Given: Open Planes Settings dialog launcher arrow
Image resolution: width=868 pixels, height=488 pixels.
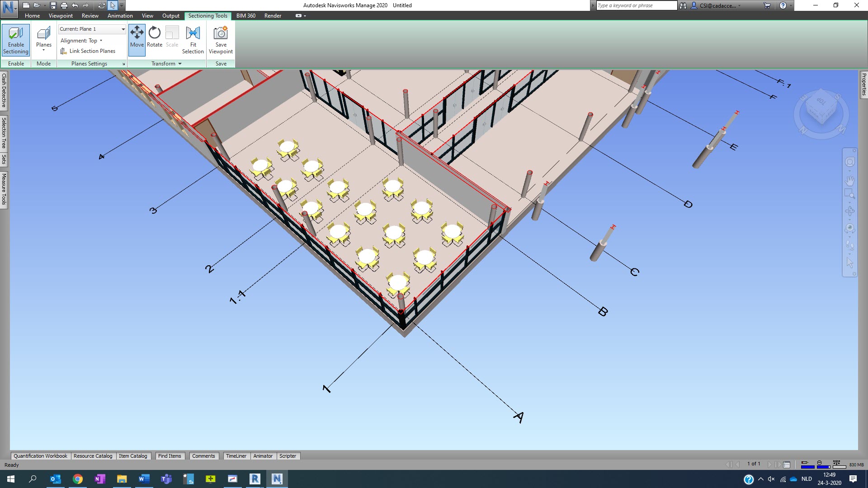Looking at the screenshot, I should pyautogui.click(x=123, y=64).
